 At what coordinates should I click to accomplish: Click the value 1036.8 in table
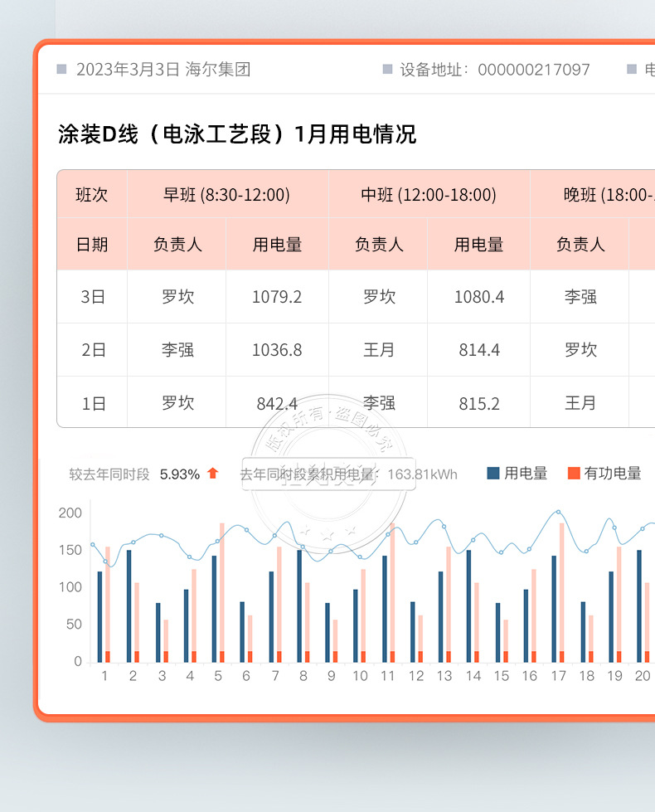(x=276, y=350)
